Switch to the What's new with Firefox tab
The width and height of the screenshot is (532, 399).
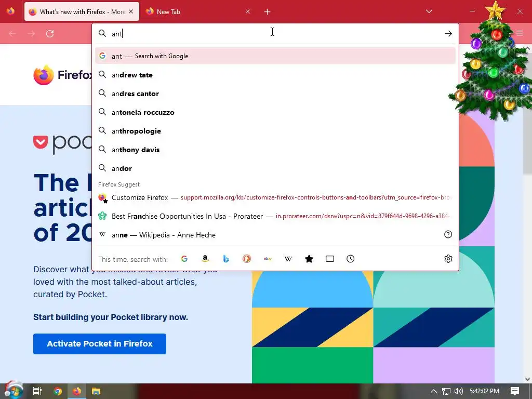coord(82,11)
